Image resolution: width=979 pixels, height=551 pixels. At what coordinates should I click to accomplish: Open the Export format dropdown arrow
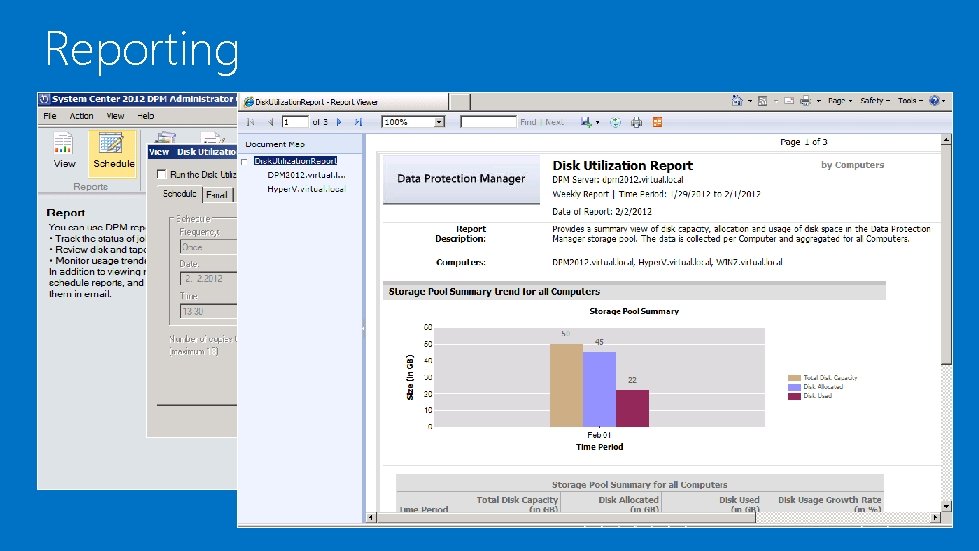tap(598, 122)
